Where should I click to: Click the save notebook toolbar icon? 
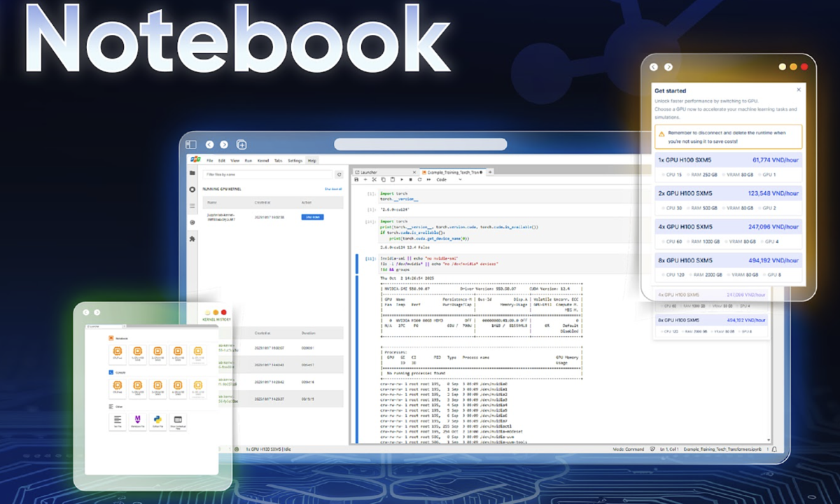click(x=356, y=180)
